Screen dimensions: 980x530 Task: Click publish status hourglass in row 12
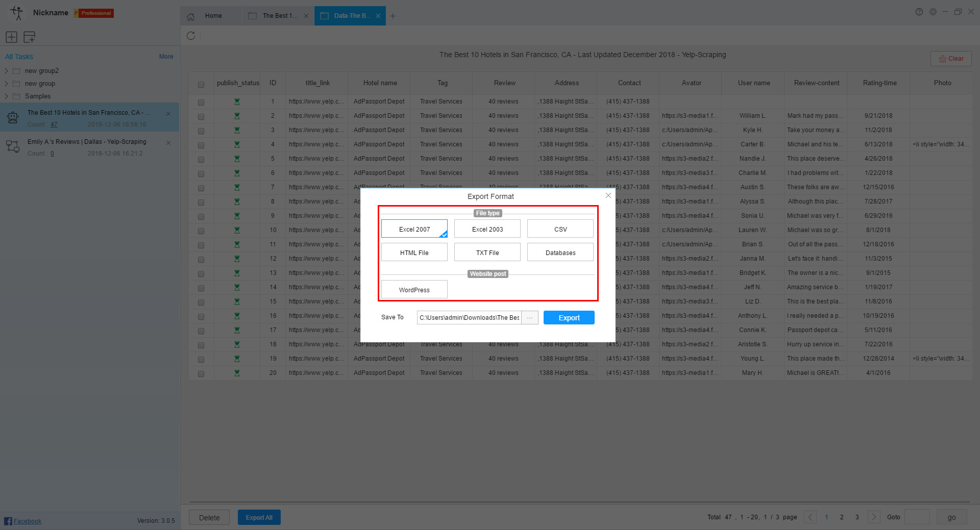[237, 259]
